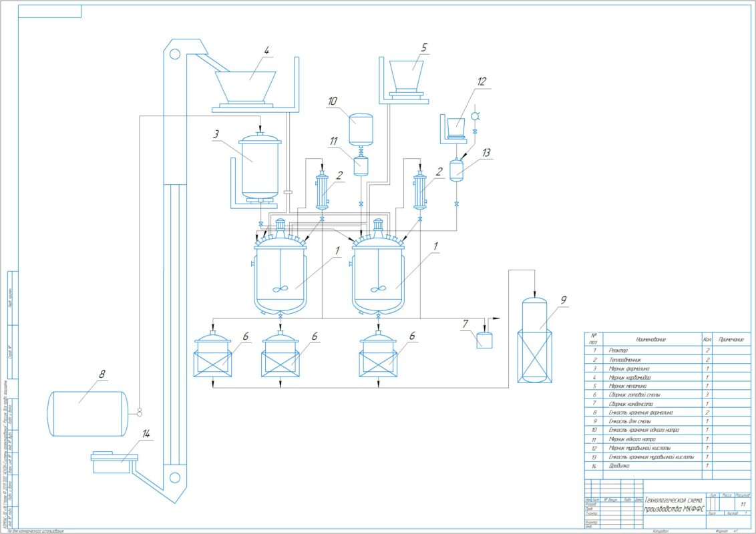Select the 'Дробилка' table row

668,465
